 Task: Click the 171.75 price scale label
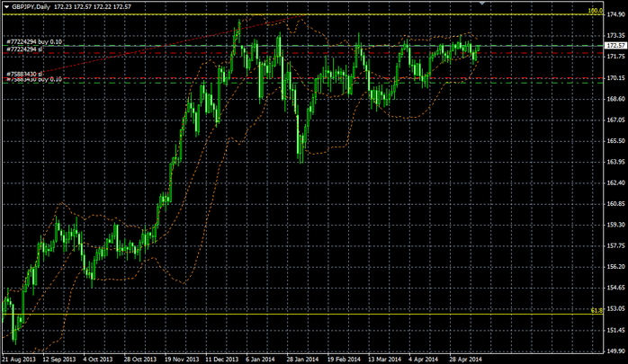coord(616,57)
